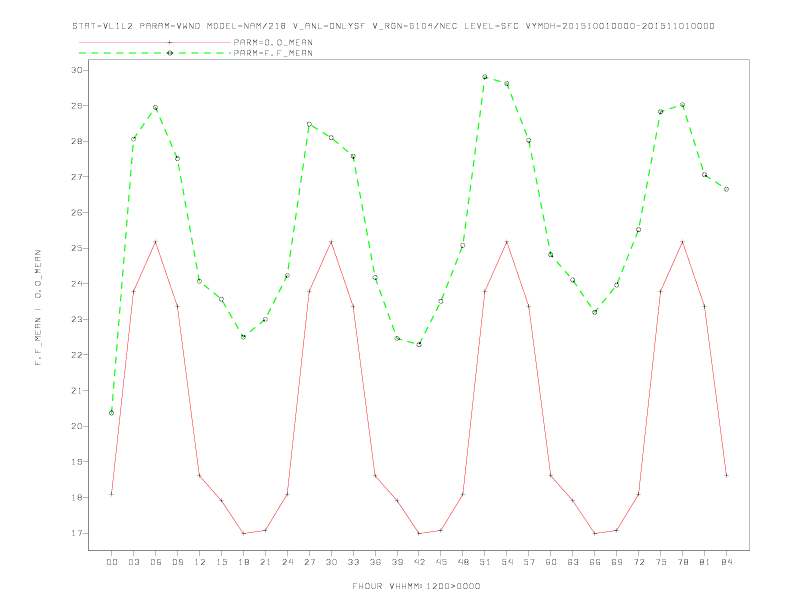Click the circle marker on green legend line

click(x=170, y=53)
